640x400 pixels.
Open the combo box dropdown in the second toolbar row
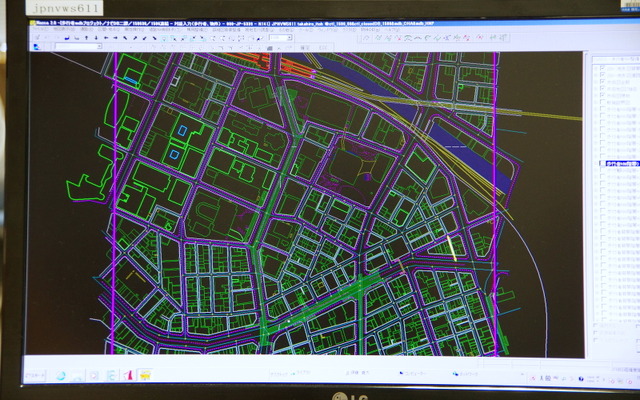point(99,47)
